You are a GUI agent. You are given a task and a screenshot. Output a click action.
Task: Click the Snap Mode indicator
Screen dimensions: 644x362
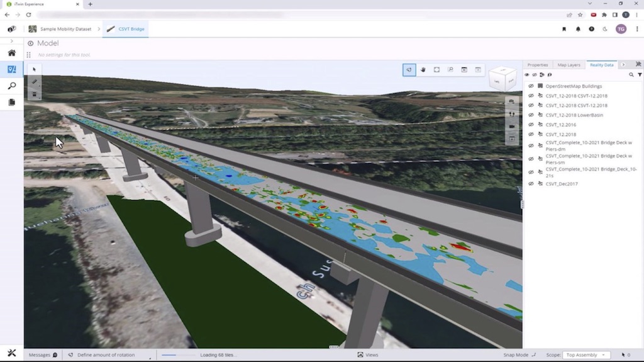pos(519,355)
